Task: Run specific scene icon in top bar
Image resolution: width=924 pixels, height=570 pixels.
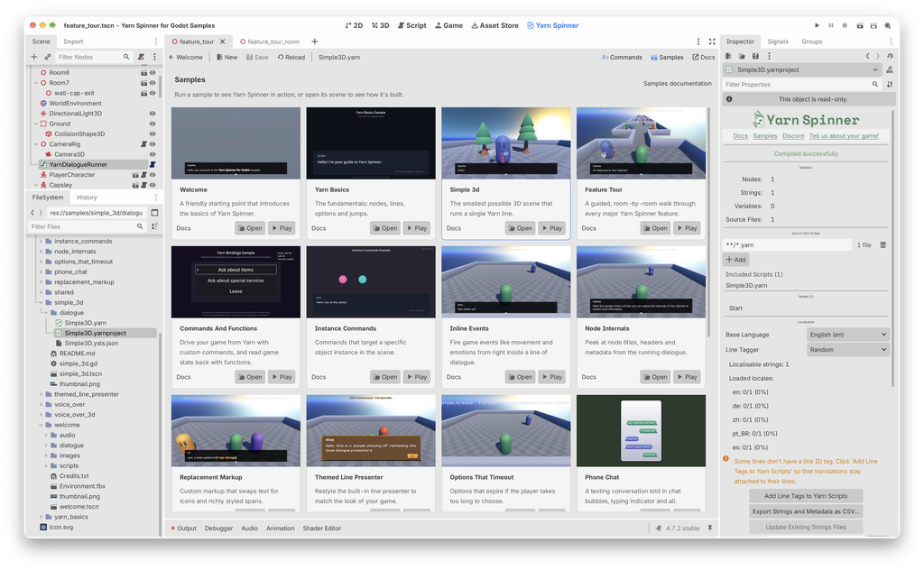Action: pyautogui.click(x=873, y=25)
